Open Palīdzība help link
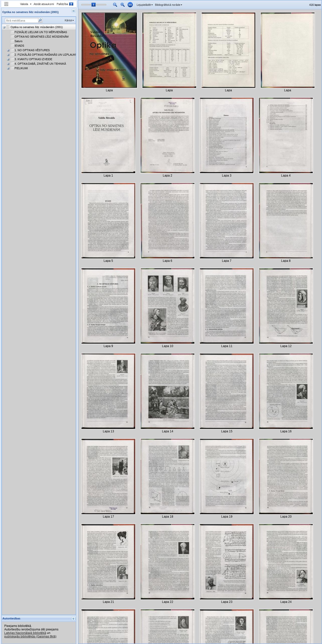This screenshot has height=644, width=322. (x=62, y=4)
